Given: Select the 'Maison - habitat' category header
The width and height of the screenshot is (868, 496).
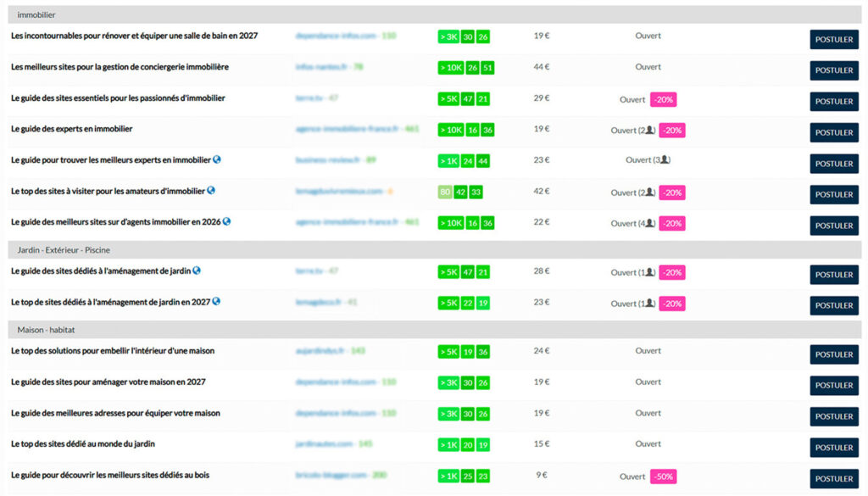Looking at the screenshot, I should pyautogui.click(x=435, y=330).
